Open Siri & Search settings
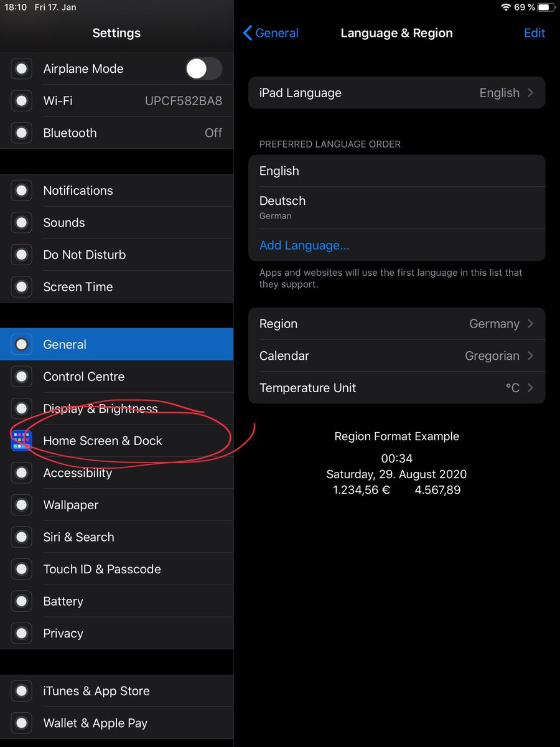This screenshot has height=747, width=560. coord(116,537)
